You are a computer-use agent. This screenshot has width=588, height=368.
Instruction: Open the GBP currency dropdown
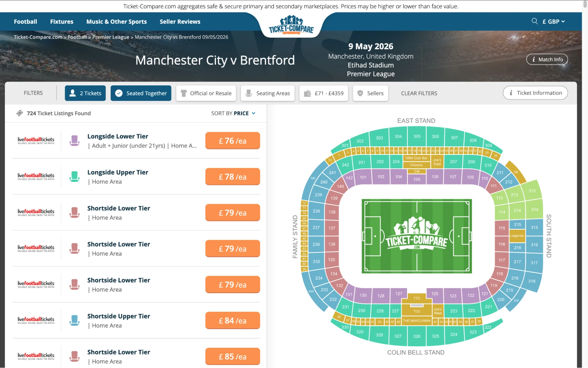[x=553, y=21]
